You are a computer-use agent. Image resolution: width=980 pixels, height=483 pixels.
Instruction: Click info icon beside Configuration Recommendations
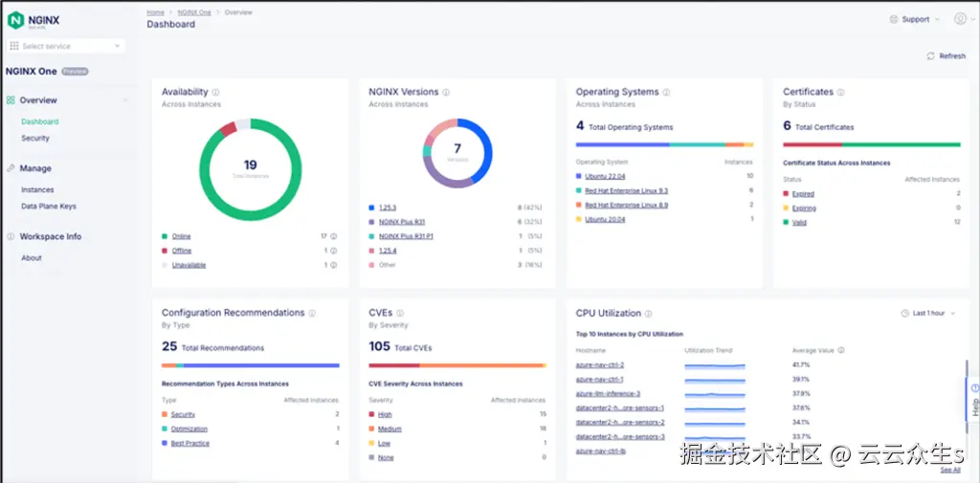coord(312,313)
